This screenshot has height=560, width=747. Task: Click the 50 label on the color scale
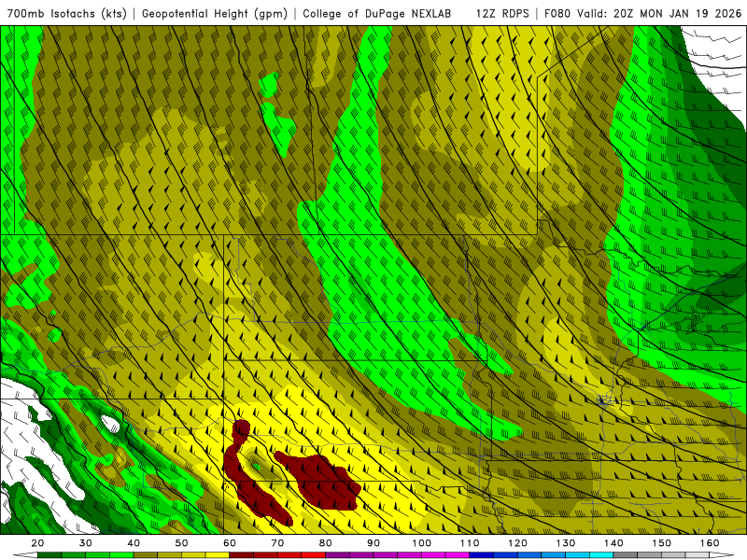(181, 543)
